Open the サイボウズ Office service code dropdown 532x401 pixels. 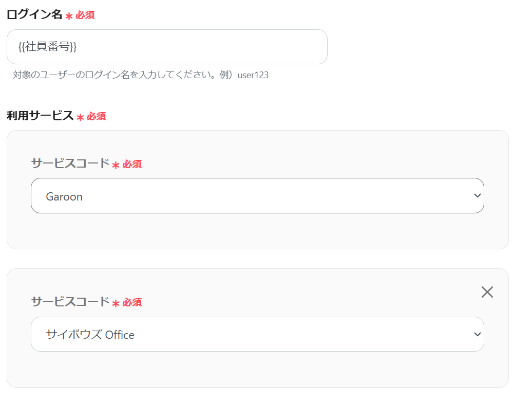(257, 334)
